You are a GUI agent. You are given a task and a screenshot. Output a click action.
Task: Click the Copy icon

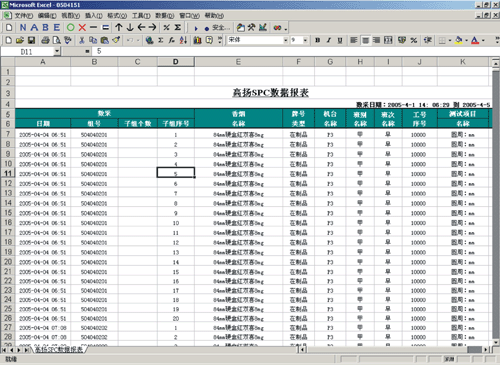point(93,41)
